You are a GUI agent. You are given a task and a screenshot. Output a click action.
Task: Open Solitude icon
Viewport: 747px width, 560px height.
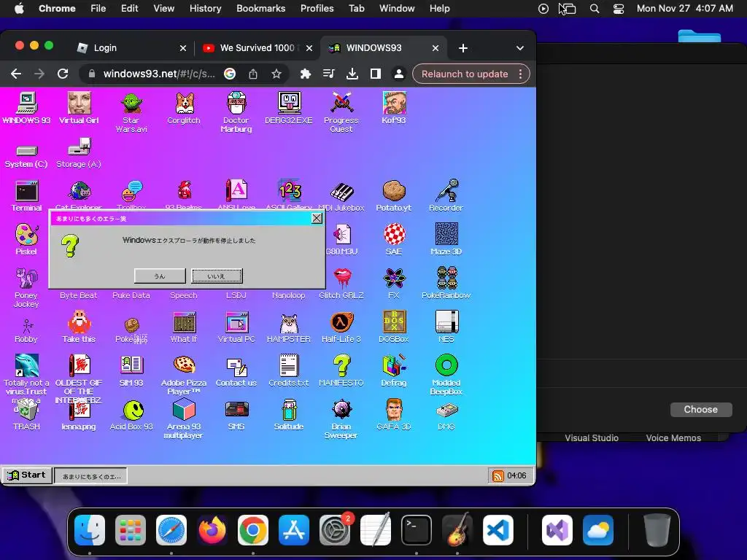(x=289, y=415)
